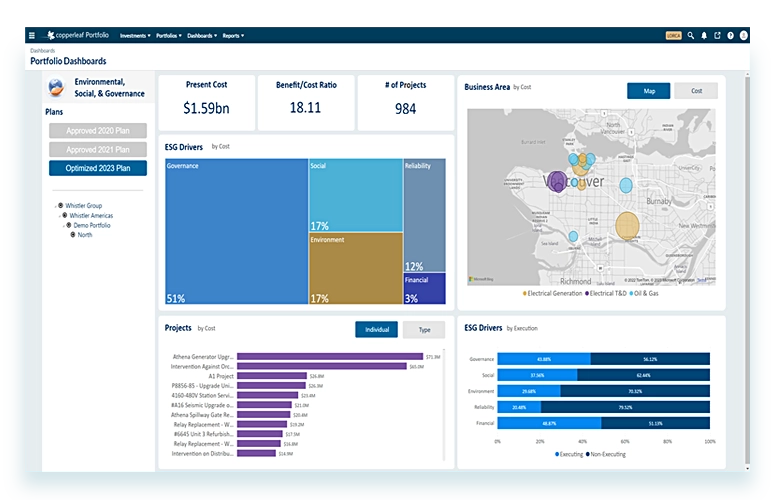Viewport: 775px width, 500px height.
Task: Collapse the Whistler Americas tree node
Action: 59,215
